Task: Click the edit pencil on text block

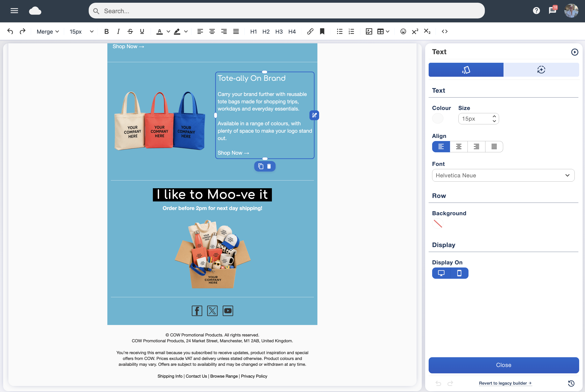Action: click(314, 115)
